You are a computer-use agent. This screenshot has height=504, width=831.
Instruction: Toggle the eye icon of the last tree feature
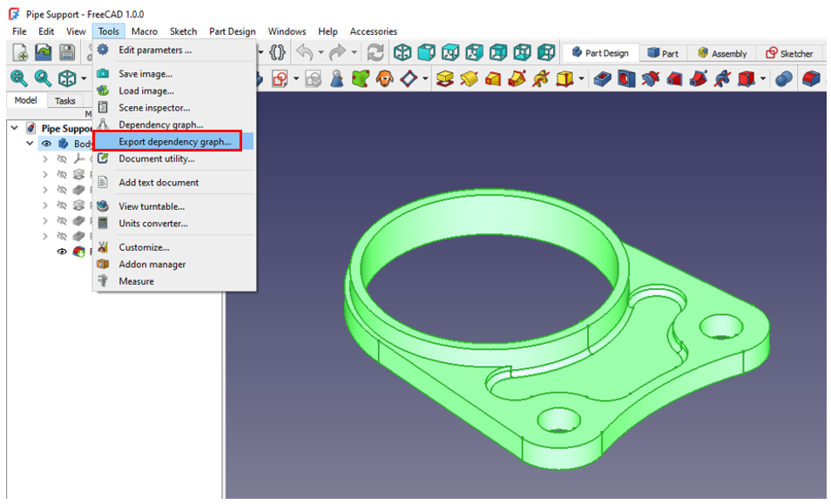[62, 252]
